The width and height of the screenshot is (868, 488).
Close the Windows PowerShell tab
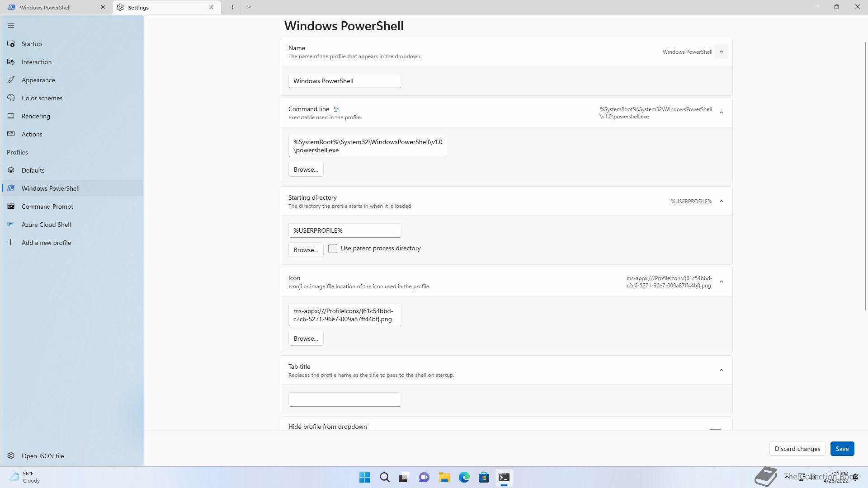pos(103,7)
